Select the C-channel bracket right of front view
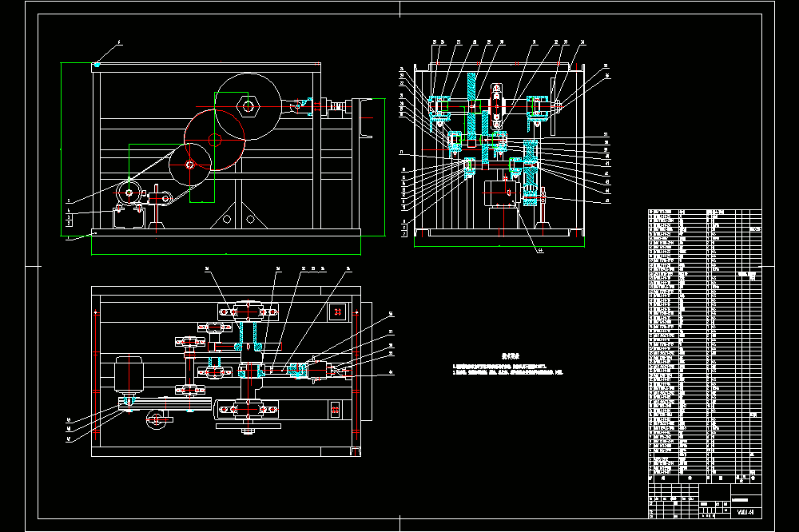The image size is (799, 532). click(364, 118)
